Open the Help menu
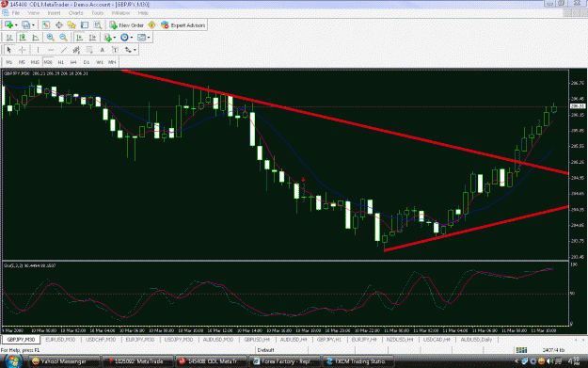The width and height of the screenshot is (588, 368). click(x=143, y=13)
